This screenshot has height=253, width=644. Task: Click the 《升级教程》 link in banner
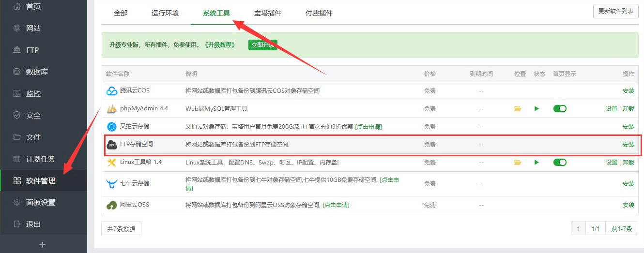[219, 45]
